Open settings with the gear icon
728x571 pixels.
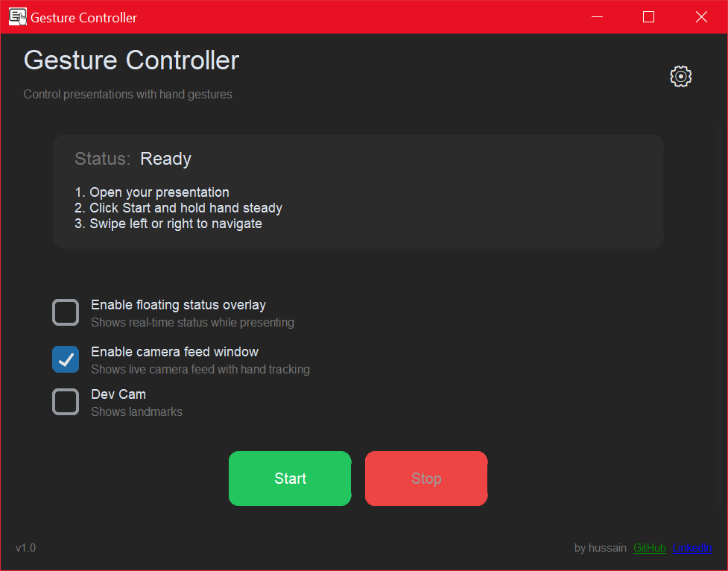pos(680,76)
